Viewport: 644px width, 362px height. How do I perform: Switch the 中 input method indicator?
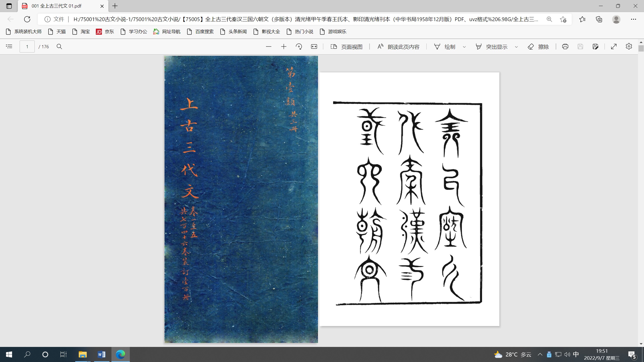tap(576, 354)
